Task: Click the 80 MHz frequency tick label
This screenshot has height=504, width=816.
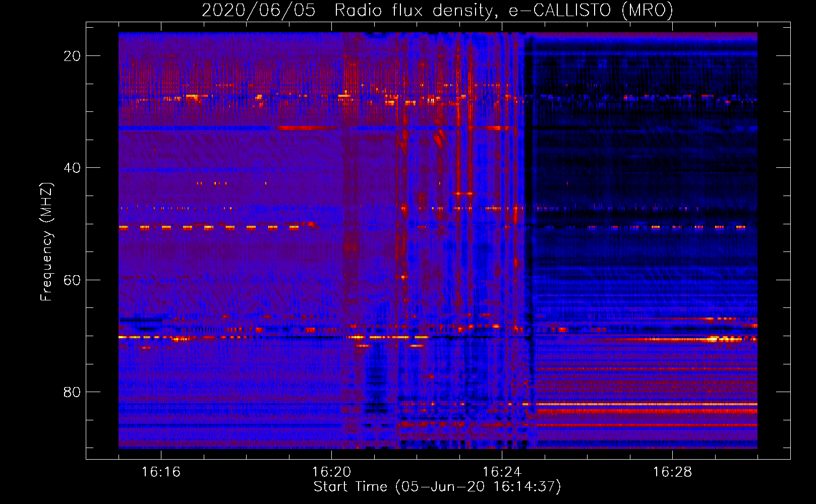Action: point(72,392)
